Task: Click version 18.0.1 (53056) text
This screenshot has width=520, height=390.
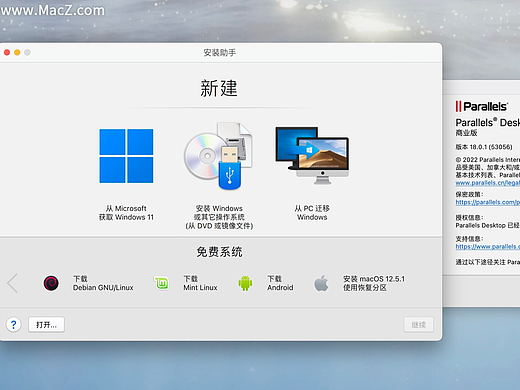Action: click(484, 147)
